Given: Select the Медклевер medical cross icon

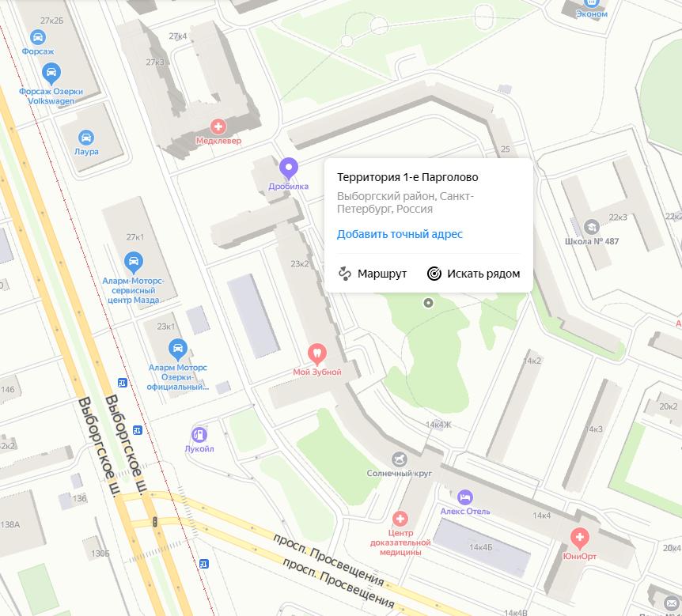Looking at the screenshot, I should [218, 126].
